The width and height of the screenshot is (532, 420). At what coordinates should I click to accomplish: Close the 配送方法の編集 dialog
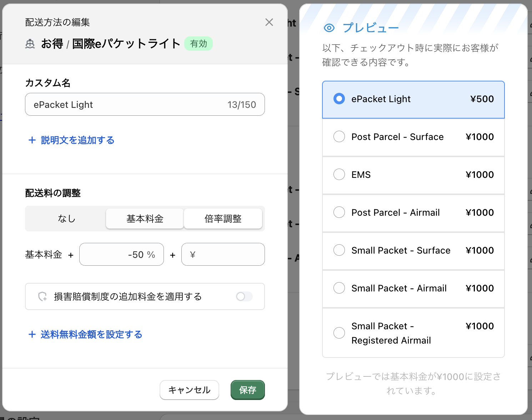[269, 22]
